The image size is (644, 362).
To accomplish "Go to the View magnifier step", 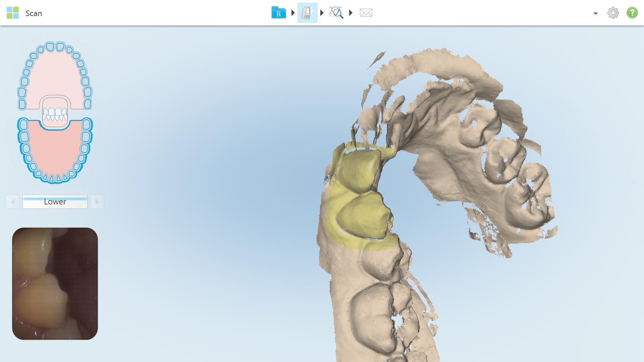I will pos(336,13).
